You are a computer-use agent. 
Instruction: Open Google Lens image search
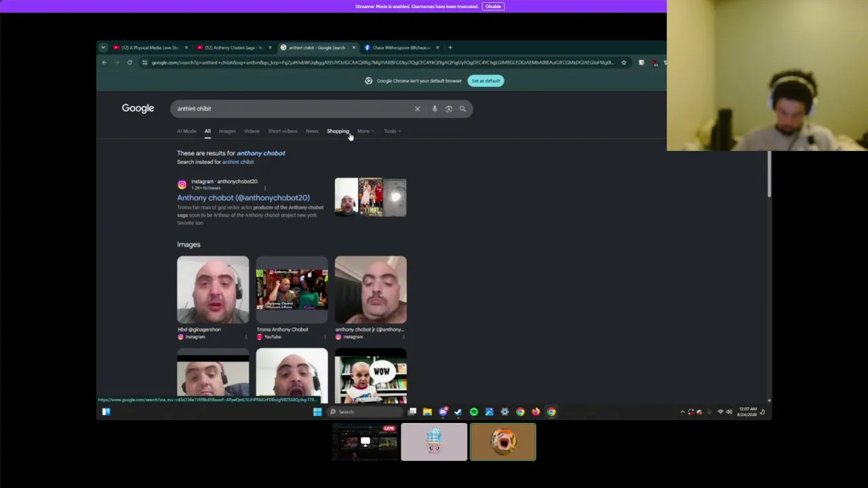pyautogui.click(x=449, y=108)
